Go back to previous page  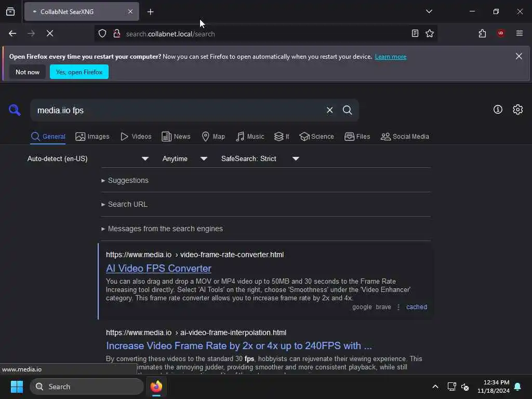pos(12,34)
